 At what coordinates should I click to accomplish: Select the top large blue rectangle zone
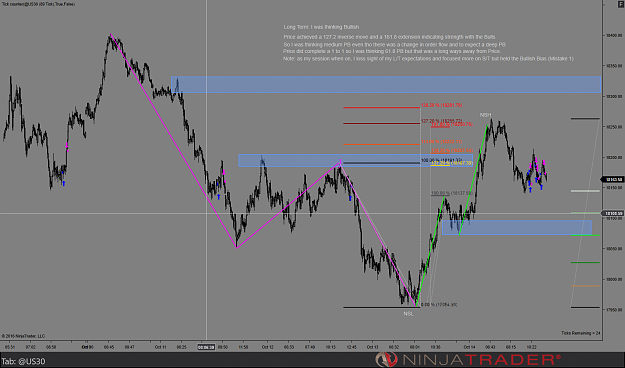386,85
